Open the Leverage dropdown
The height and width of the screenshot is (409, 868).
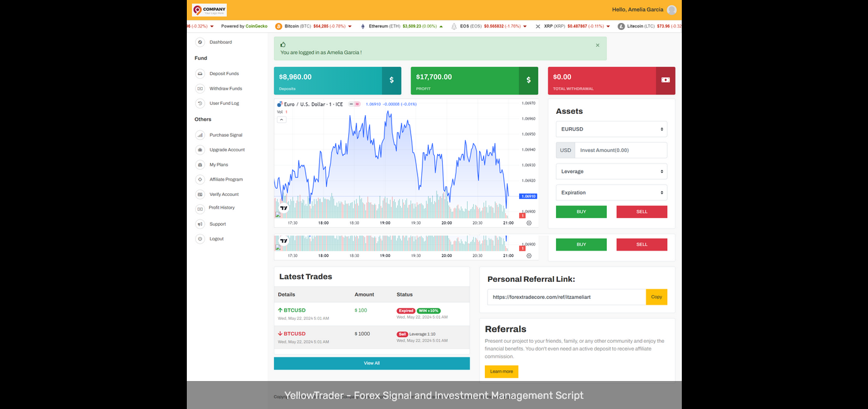pos(611,171)
